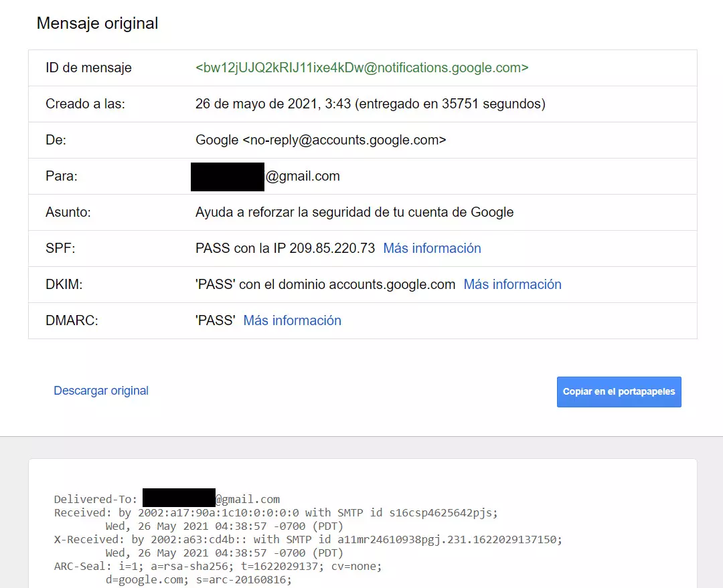Click the 'Para:' label
The width and height of the screenshot is (723, 588).
click(x=62, y=176)
